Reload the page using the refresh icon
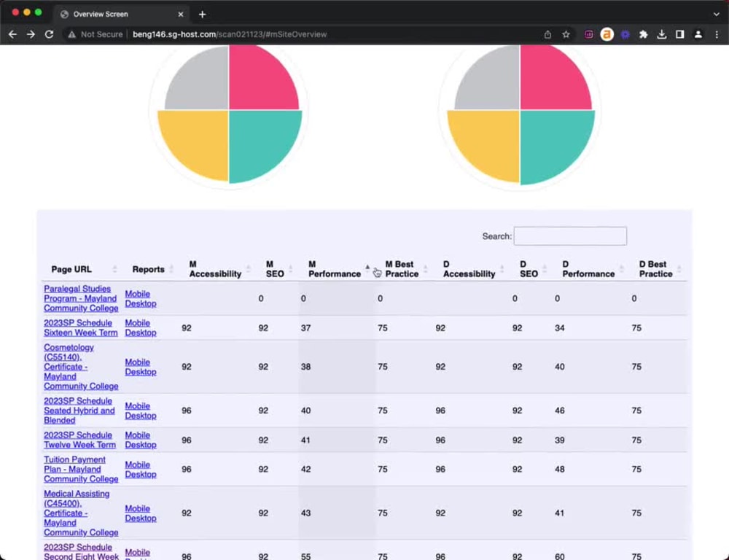 [x=49, y=34]
